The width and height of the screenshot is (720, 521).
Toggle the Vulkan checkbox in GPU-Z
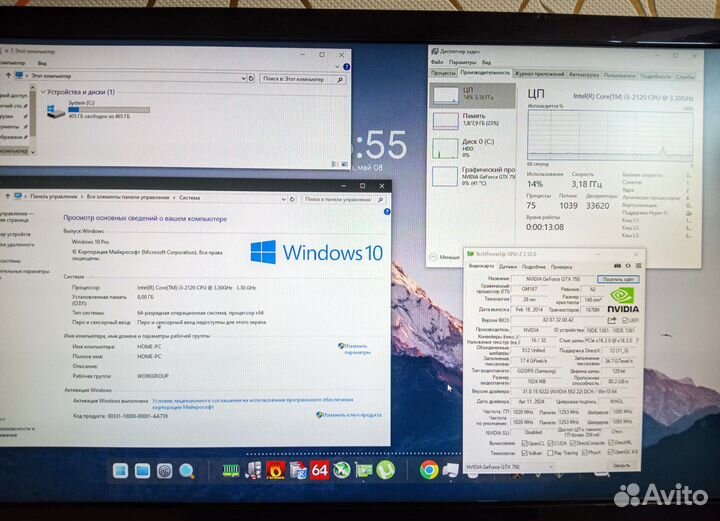tap(524, 453)
